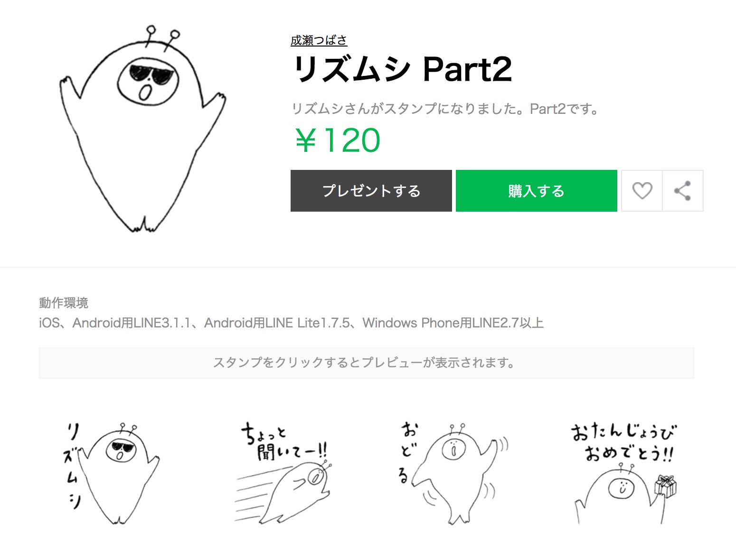736x560 pixels.
Task: Click the sticker description text under title
Action: tap(446, 109)
